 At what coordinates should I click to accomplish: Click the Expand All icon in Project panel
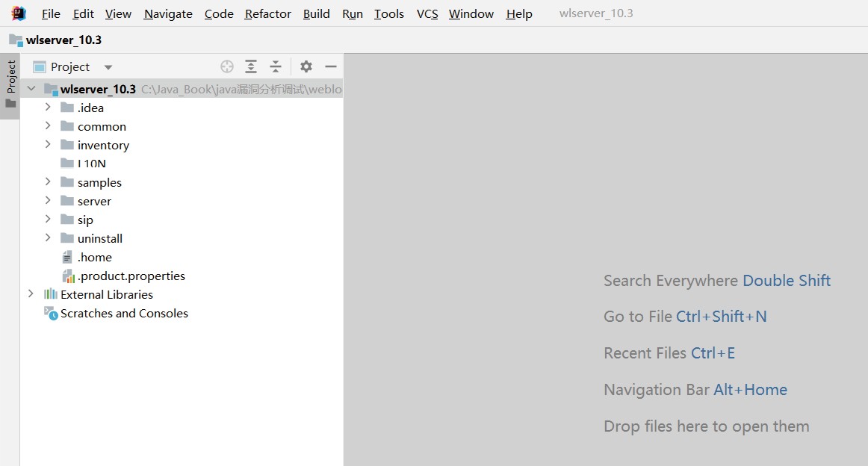(251, 67)
